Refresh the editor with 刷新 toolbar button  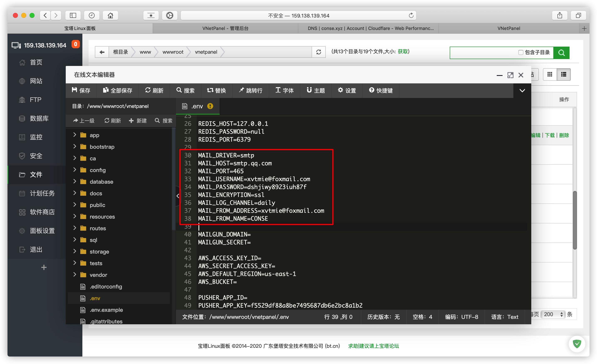(x=154, y=90)
